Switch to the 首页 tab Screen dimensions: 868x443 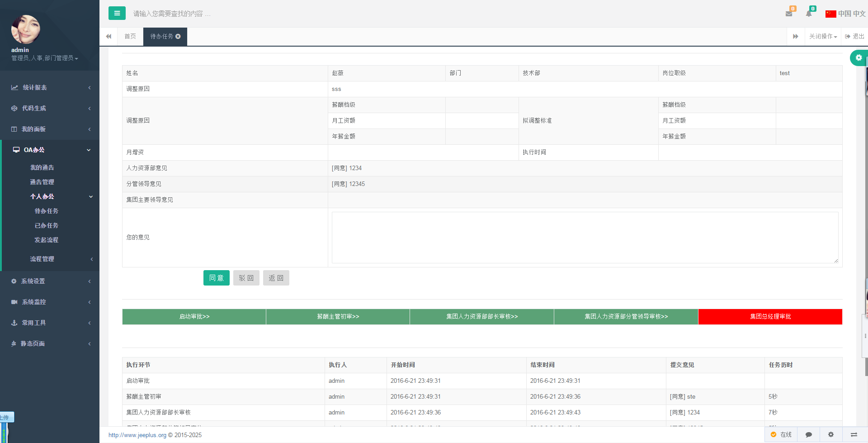click(x=130, y=36)
